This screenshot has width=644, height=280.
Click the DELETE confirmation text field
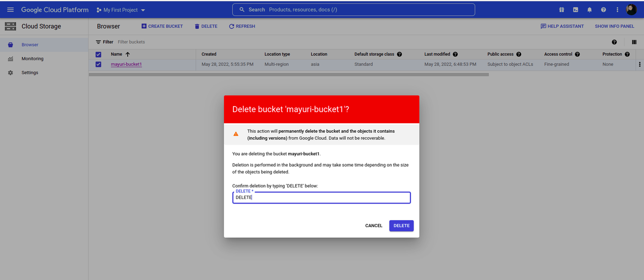321,198
